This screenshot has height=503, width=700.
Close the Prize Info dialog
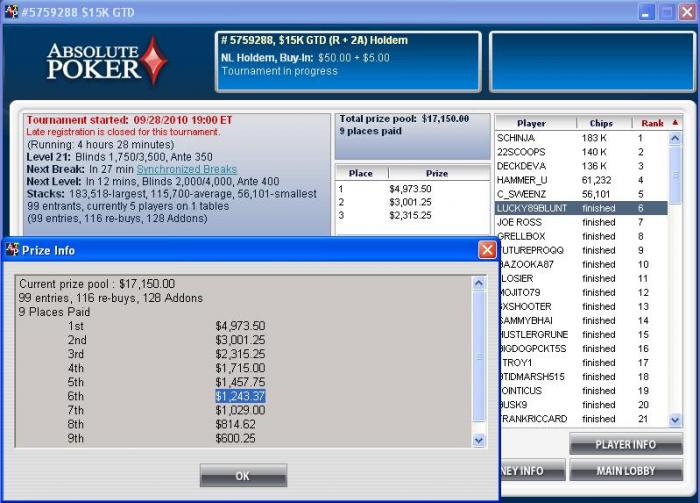click(487, 250)
